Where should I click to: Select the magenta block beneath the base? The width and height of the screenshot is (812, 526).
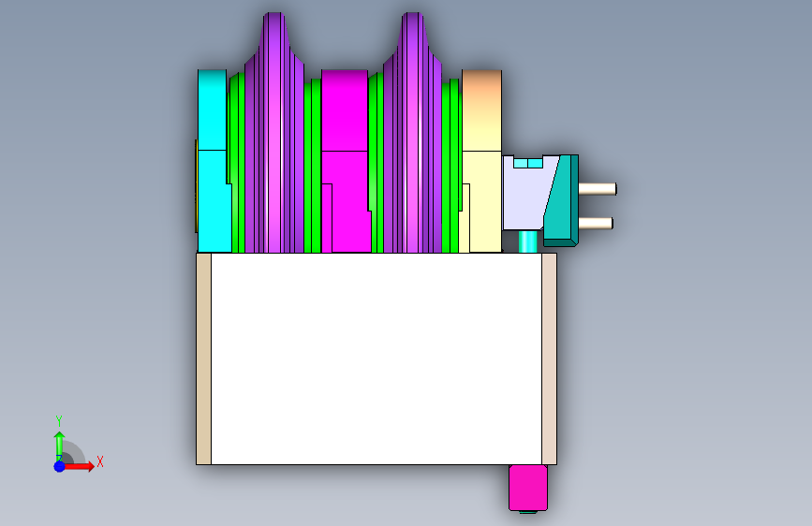[527, 488]
